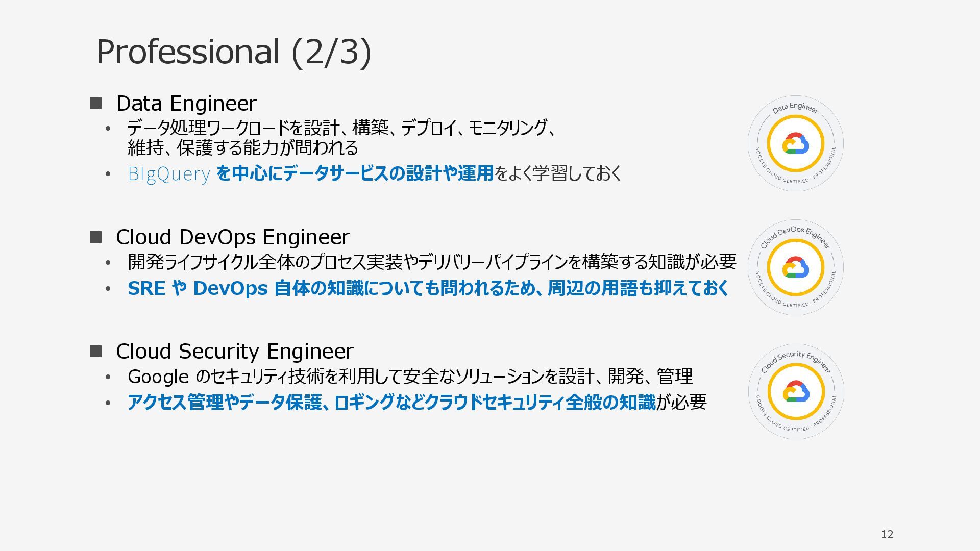This screenshot has height=551, width=980.
Task: Click the Cloud DevOps Engineer heading
Action: 233,237
